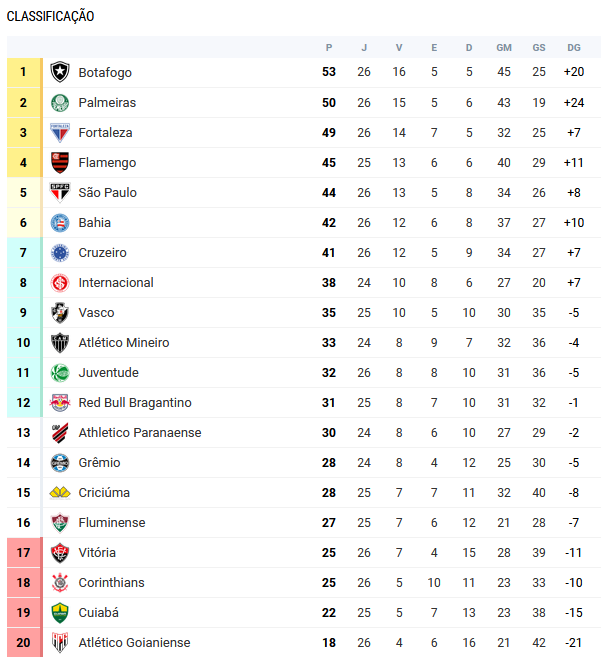The height and width of the screenshot is (657, 601).
Task: Click the Flamengo club crest icon
Action: point(60,162)
